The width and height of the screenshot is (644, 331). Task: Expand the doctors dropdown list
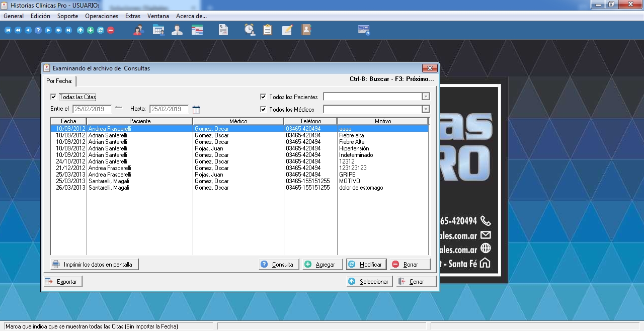426,109
